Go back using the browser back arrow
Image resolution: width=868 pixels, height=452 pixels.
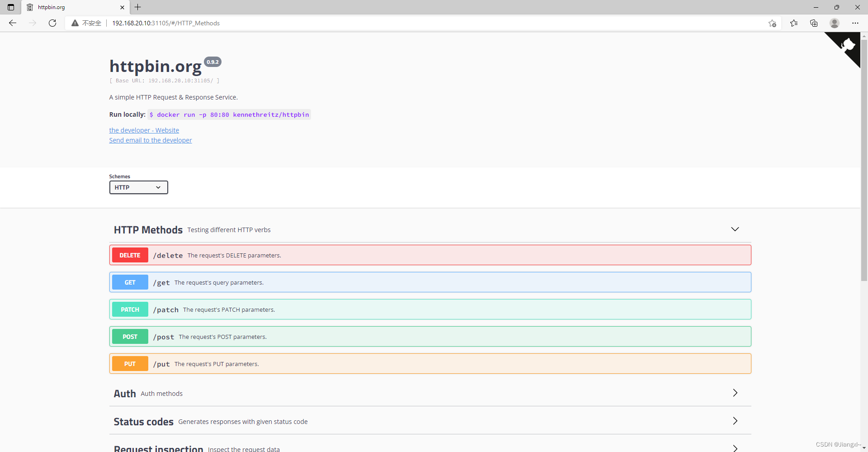tap(13, 23)
